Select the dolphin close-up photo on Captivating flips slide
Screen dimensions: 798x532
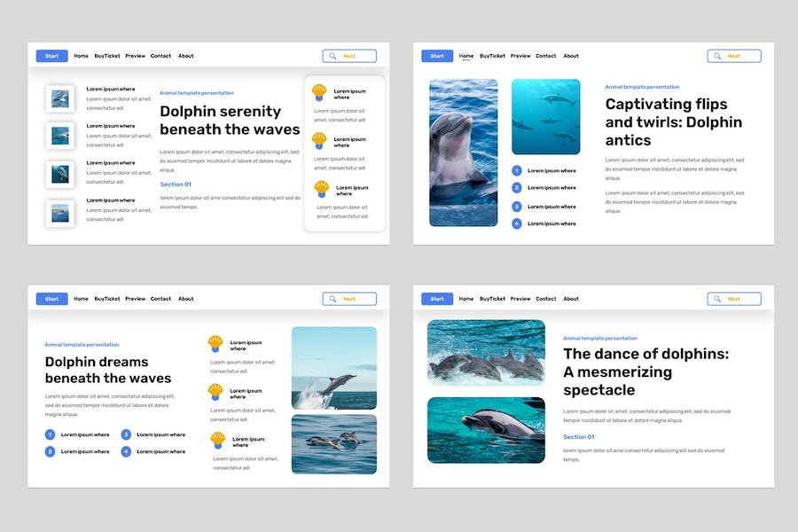pos(463,153)
